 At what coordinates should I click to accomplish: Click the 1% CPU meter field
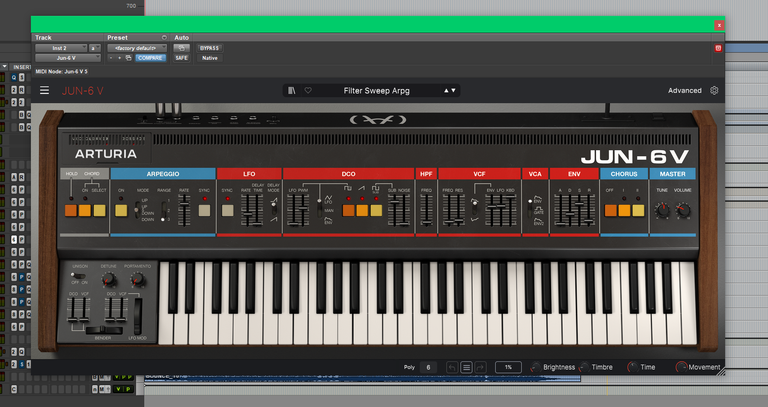(x=508, y=367)
